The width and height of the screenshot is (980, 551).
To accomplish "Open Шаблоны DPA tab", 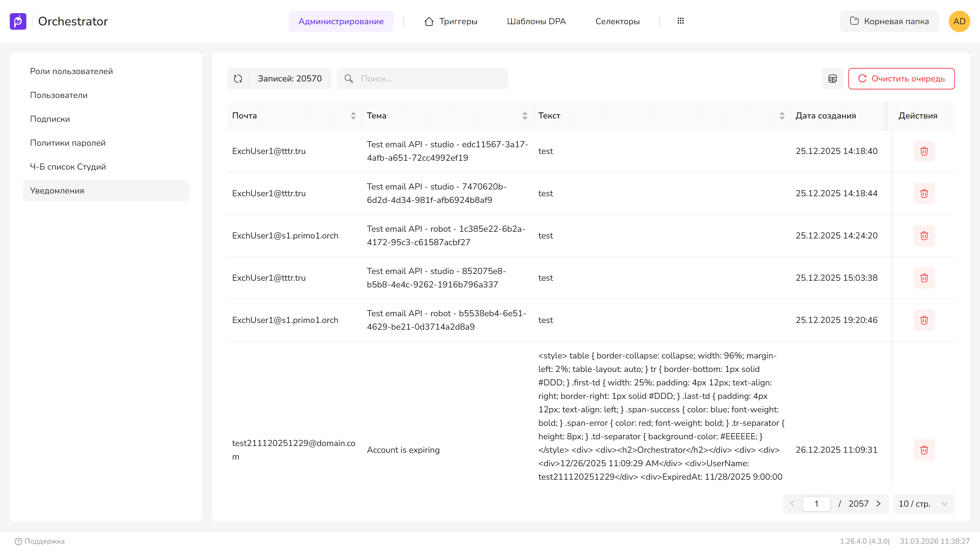I will (x=537, y=21).
